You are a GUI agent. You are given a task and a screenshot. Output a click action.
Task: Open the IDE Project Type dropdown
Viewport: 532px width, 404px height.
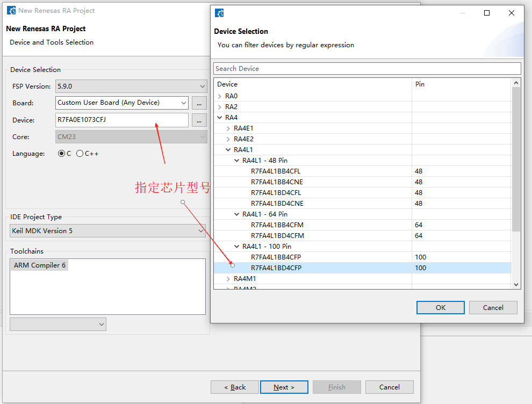(x=107, y=230)
